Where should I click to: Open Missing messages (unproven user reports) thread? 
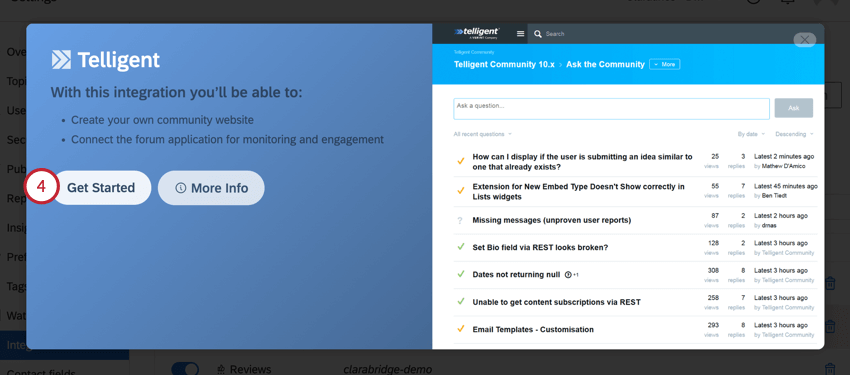tap(552, 221)
